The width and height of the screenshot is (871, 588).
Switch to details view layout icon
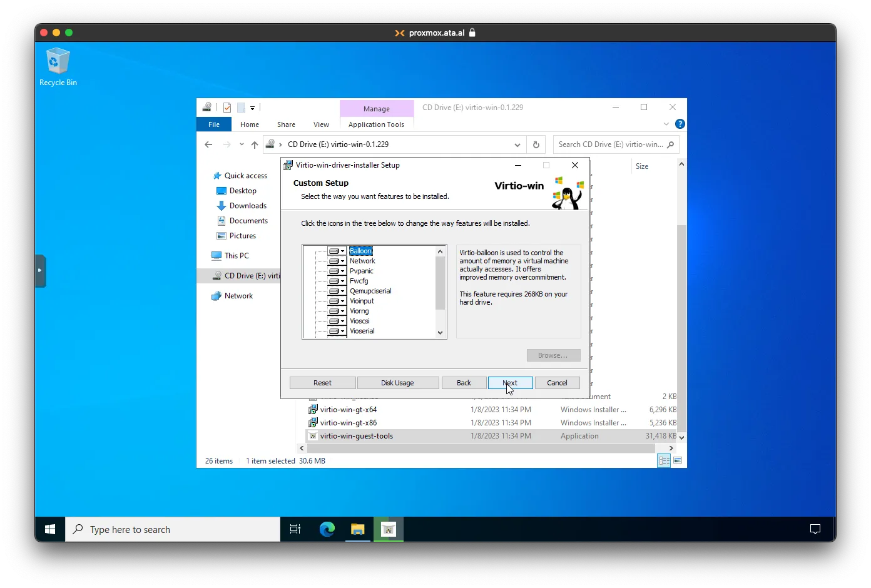[665, 460]
